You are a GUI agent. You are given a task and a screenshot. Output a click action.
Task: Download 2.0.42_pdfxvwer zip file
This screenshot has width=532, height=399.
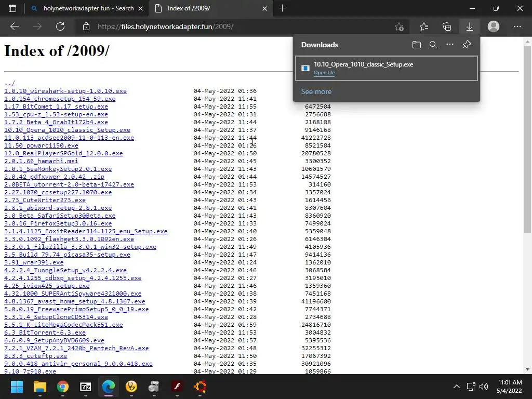[x=54, y=177]
